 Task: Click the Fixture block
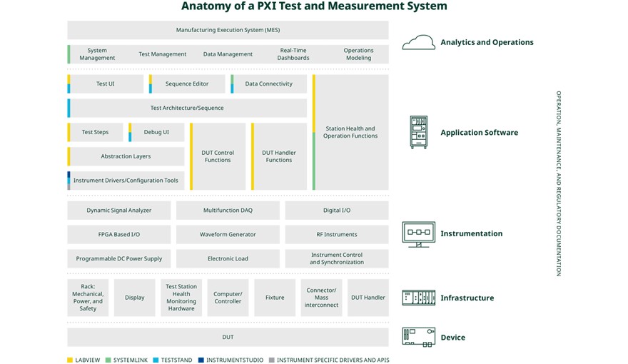[x=275, y=298]
